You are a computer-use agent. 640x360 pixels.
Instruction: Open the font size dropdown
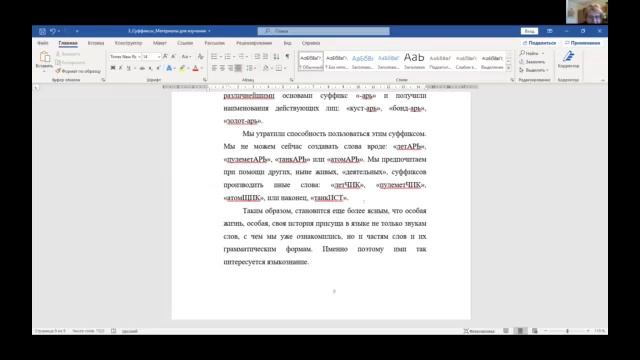click(x=159, y=57)
